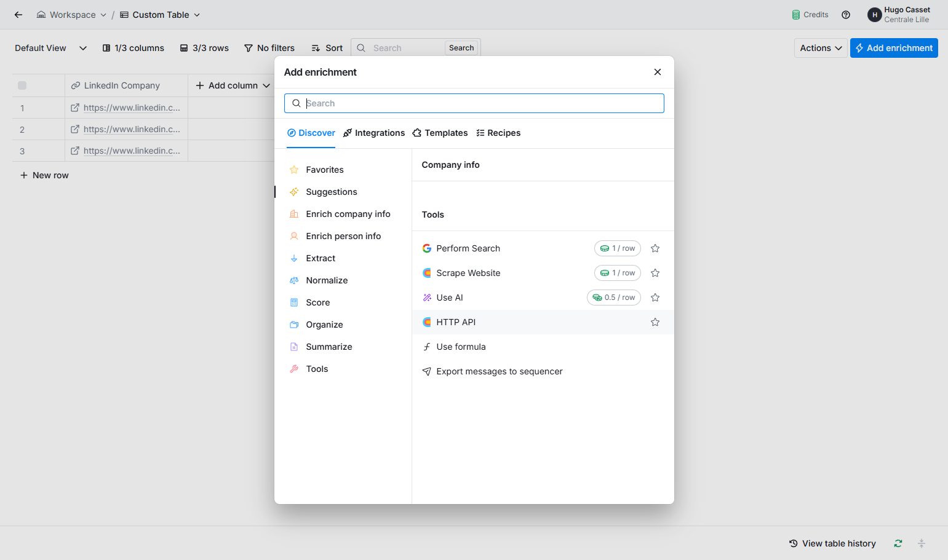Image resolution: width=948 pixels, height=560 pixels.
Task: Open Credits in the top bar
Action: 810,15
